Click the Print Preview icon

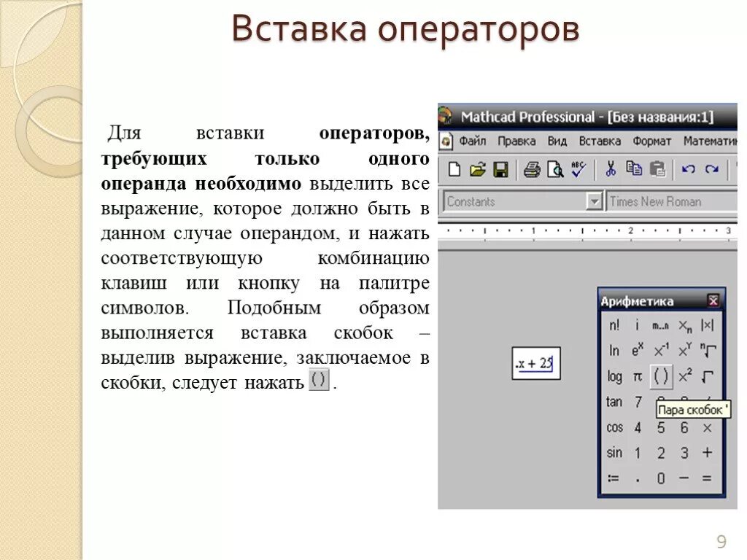coord(554,169)
